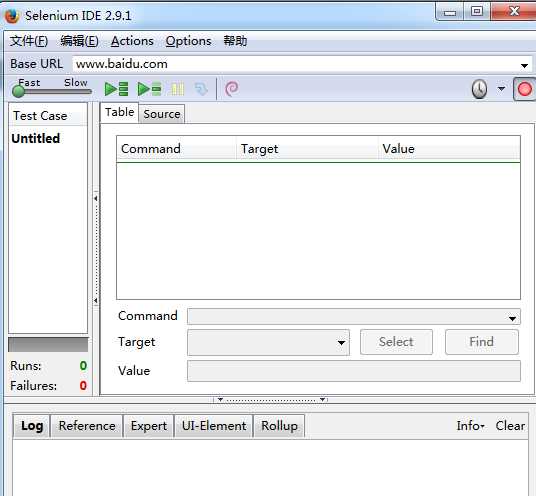Viewport: 536px width, 496px height.
Task: Click the Target column header
Action: [x=307, y=149]
